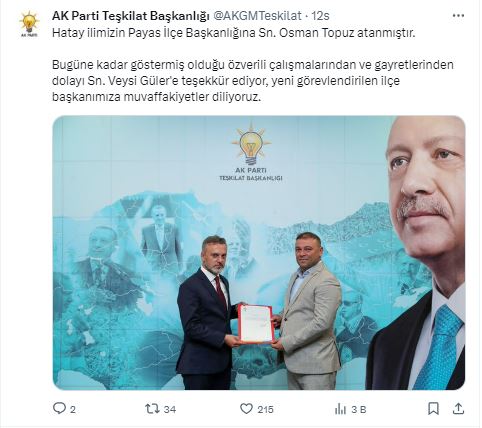Open the @AKGMTeskilat handle link
The height and width of the screenshot is (428, 482).
tap(257, 16)
